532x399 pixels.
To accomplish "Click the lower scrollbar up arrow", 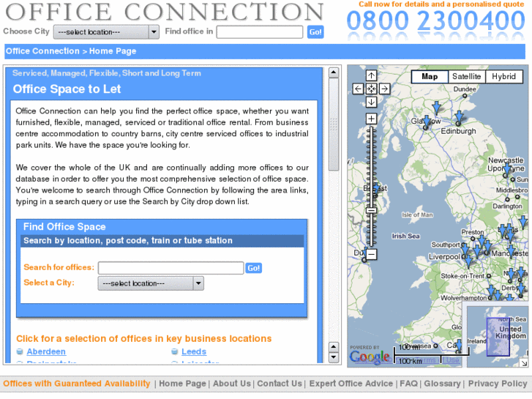I will [x=334, y=347].
